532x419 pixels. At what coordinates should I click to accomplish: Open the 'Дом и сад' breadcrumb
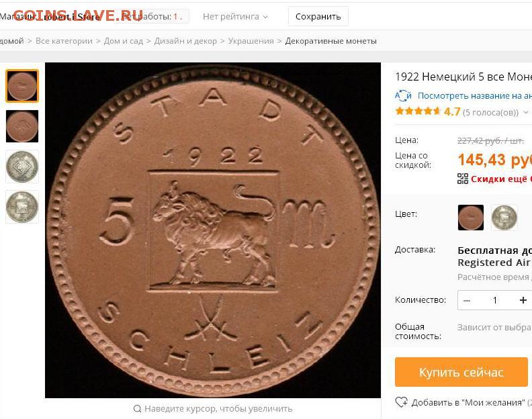coord(124,41)
